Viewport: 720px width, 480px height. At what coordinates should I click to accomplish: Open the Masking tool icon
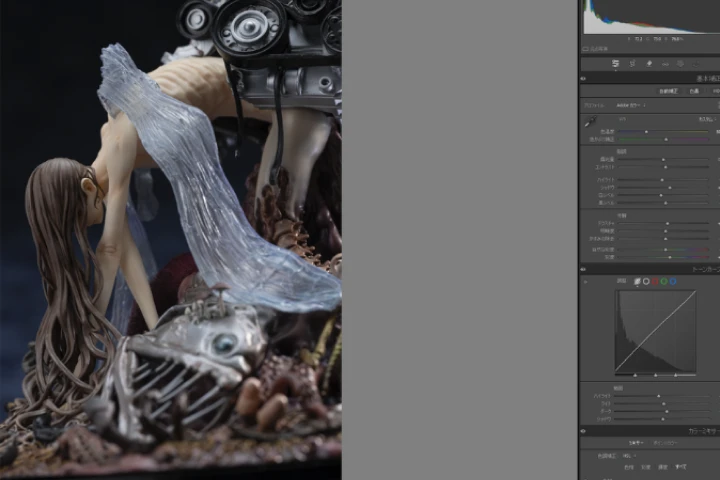pos(680,64)
